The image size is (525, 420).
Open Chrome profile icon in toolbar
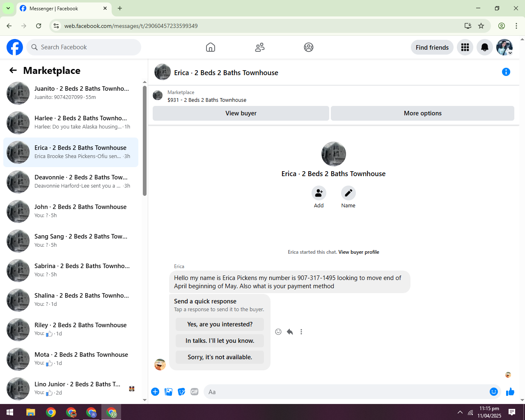(502, 26)
